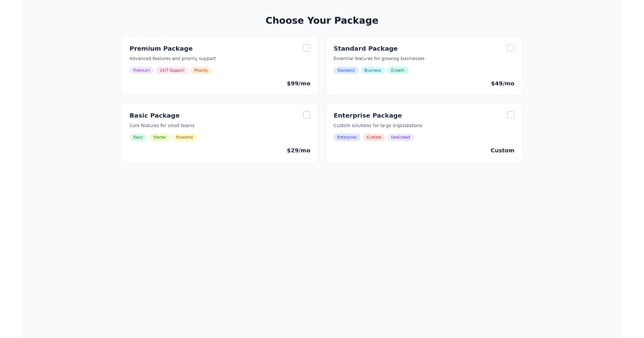Click the green Growth tag
The image size is (644, 338).
398,70
